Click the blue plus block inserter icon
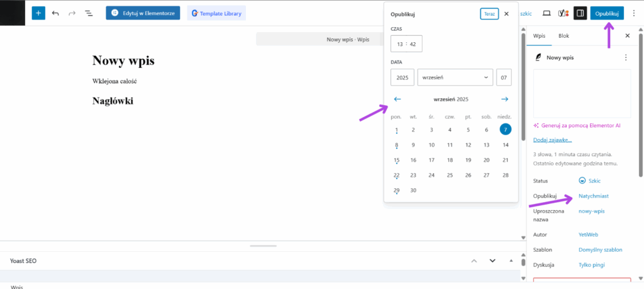 tap(38, 13)
